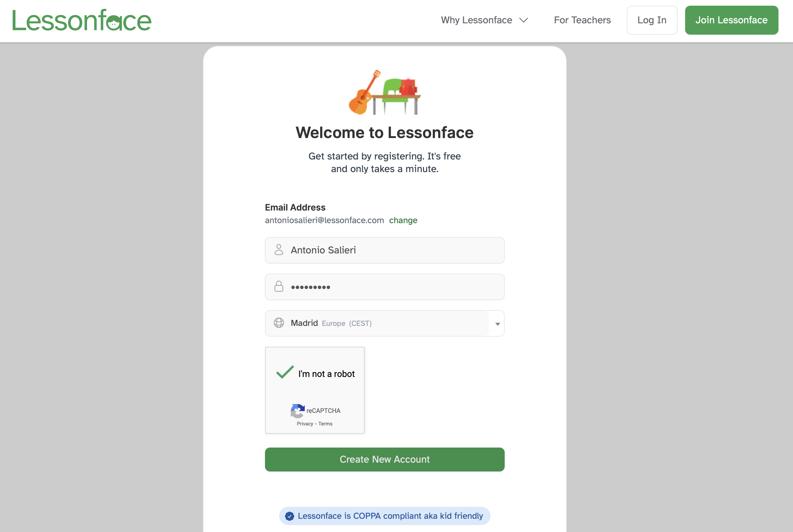Click Join Lessonface button
Image resolution: width=793 pixels, height=532 pixels.
click(731, 20)
